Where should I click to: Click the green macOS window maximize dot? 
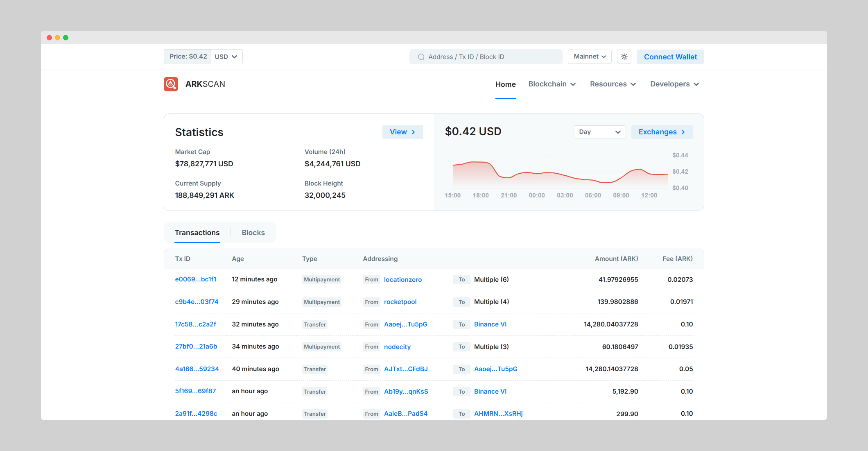[x=66, y=38]
